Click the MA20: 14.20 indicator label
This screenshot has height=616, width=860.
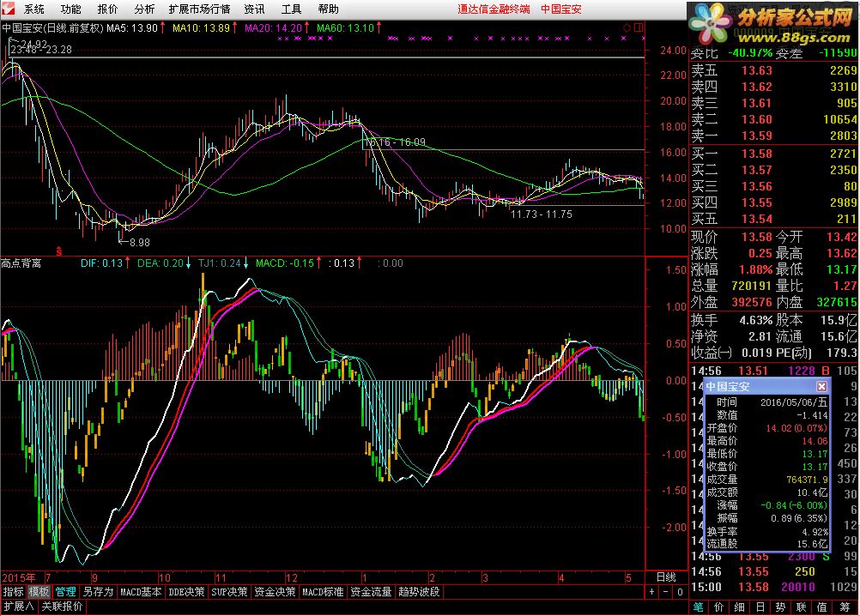point(273,27)
